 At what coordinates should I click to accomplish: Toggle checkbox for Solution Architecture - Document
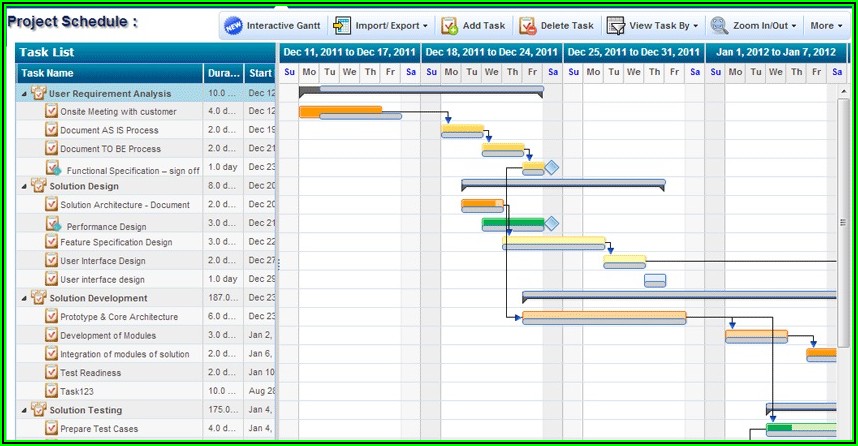pyautogui.click(x=51, y=204)
